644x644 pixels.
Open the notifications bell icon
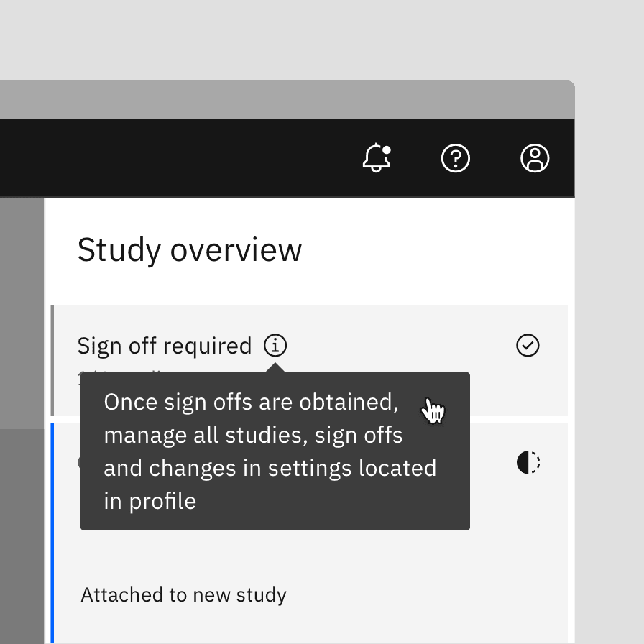[x=376, y=158]
